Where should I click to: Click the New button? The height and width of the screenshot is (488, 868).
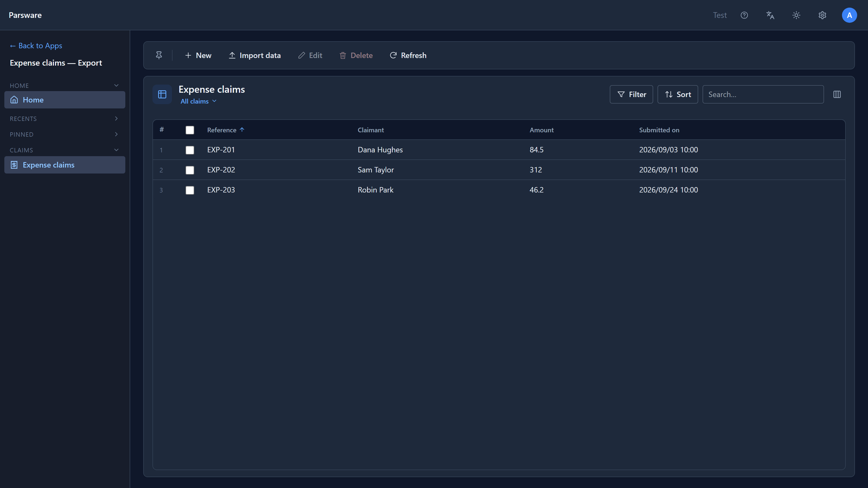(198, 55)
